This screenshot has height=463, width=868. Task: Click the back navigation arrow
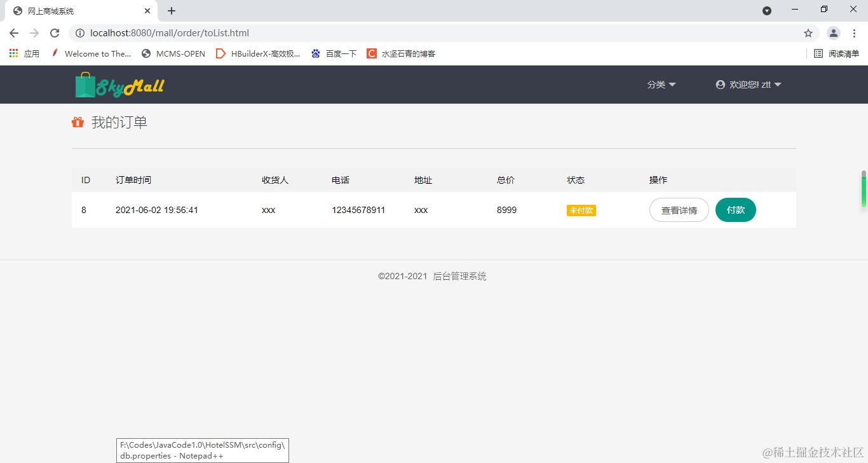13,33
